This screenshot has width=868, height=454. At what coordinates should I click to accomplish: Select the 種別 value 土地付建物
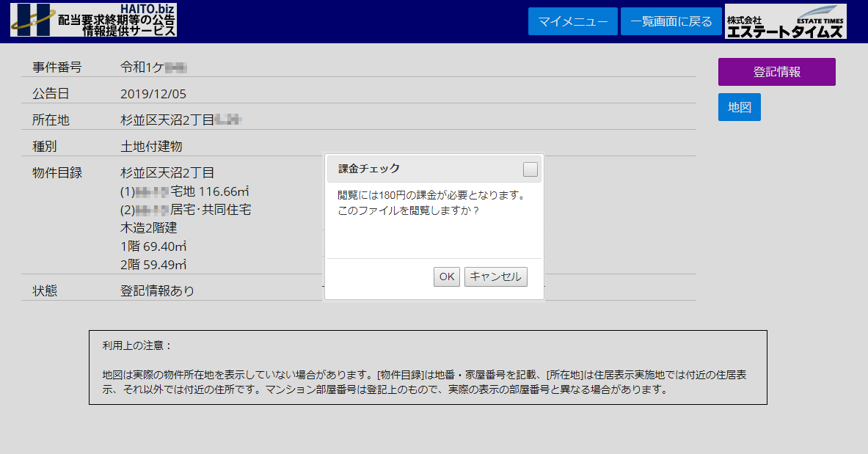pyautogui.click(x=151, y=147)
